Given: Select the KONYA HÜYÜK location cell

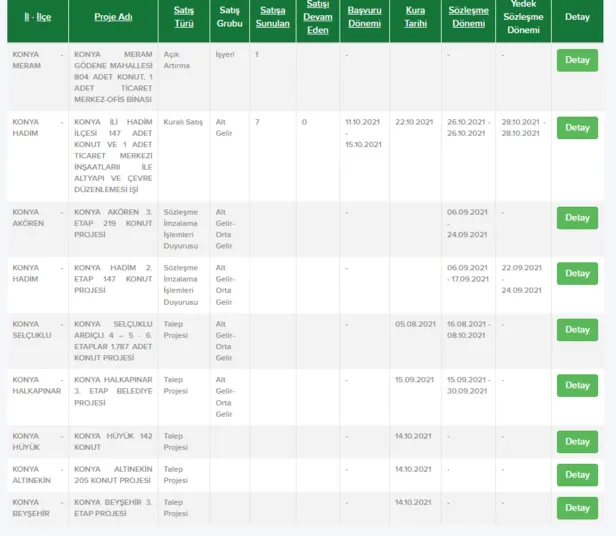Looking at the screenshot, I should [x=38, y=442].
